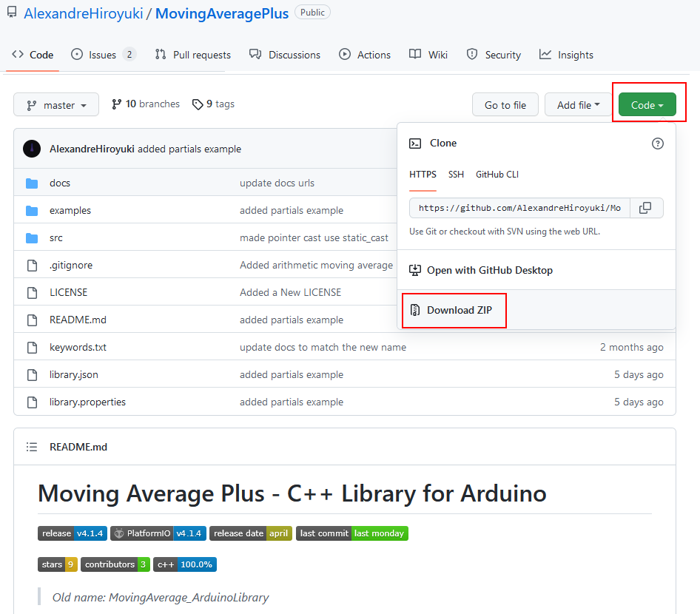
Task: Open the Security tab
Action: pyautogui.click(x=494, y=55)
